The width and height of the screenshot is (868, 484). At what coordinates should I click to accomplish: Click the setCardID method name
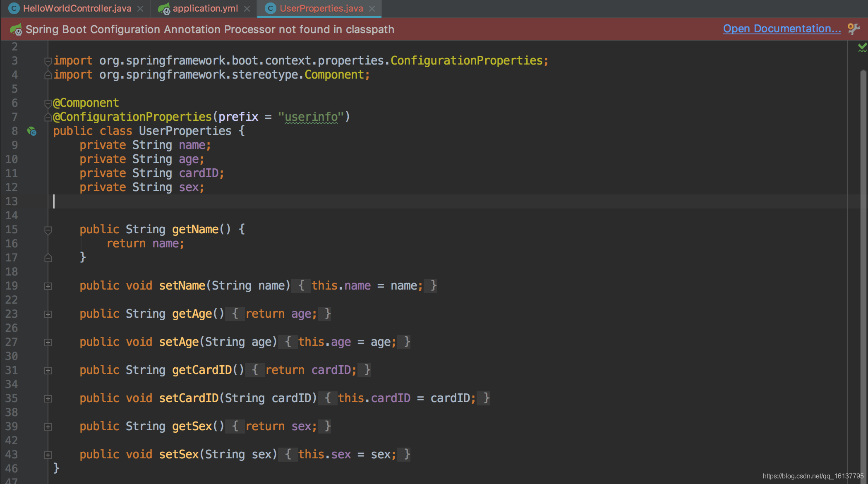tap(189, 398)
